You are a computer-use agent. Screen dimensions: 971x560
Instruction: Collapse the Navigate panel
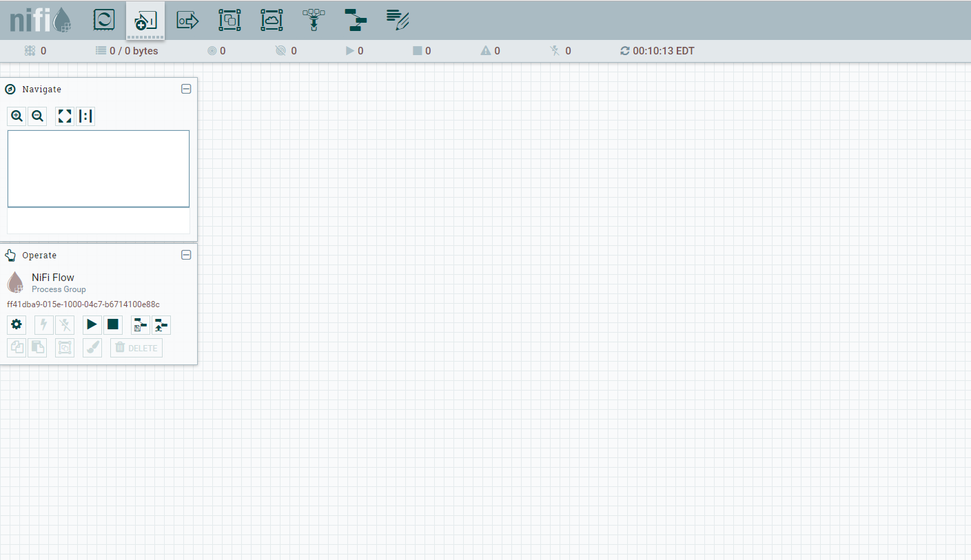point(186,89)
